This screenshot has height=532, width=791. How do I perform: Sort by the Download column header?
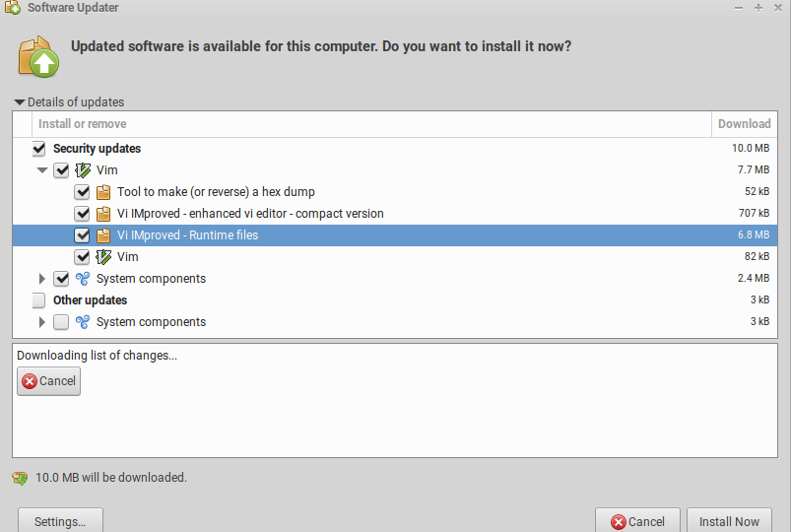click(744, 124)
